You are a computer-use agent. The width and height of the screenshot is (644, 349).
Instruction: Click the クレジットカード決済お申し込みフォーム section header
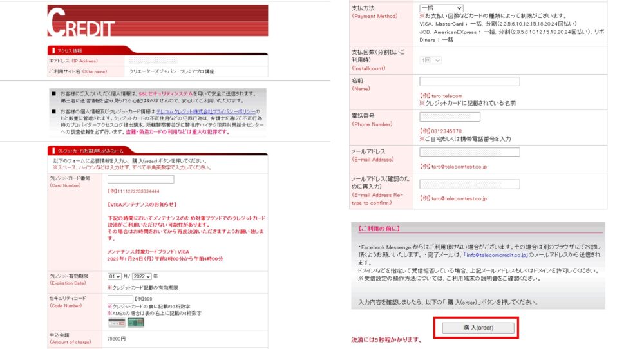click(x=90, y=151)
